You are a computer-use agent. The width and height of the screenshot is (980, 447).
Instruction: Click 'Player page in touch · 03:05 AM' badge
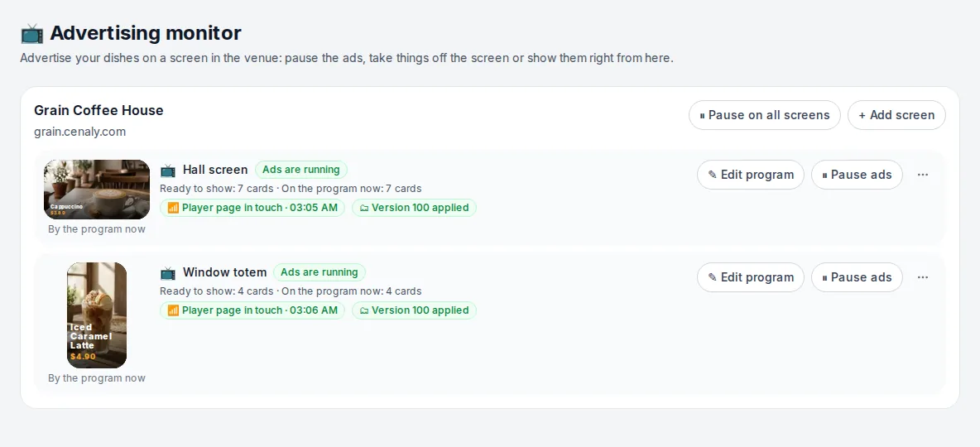point(252,208)
